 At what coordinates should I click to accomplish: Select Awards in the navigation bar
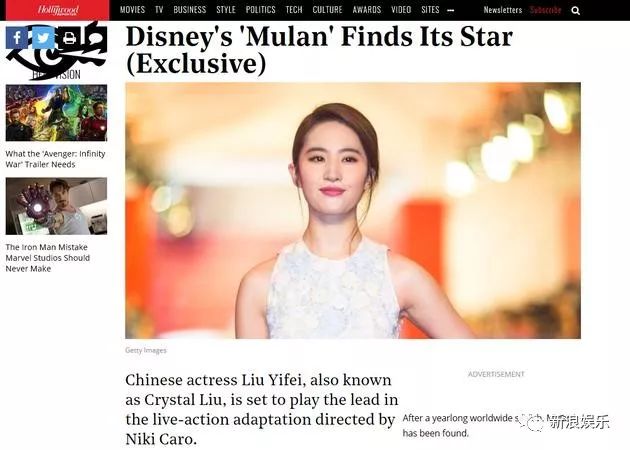point(367,10)
